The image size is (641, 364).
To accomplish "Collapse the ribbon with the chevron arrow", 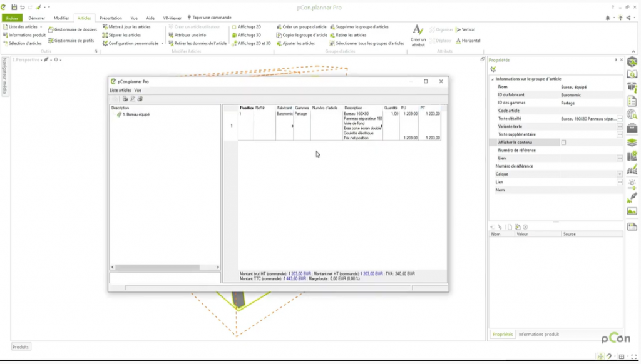I will pos(633,51).
